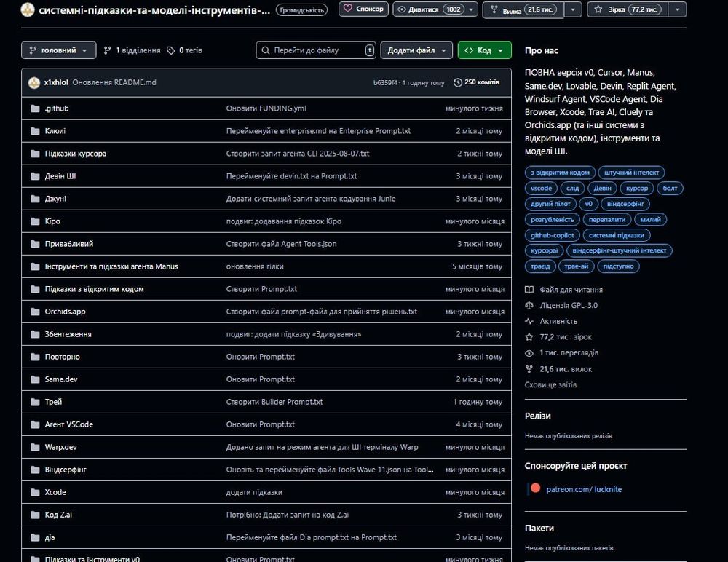The image size is (728, 562).
Task: Open commit hash b6359f4
Action: (385, 83)
